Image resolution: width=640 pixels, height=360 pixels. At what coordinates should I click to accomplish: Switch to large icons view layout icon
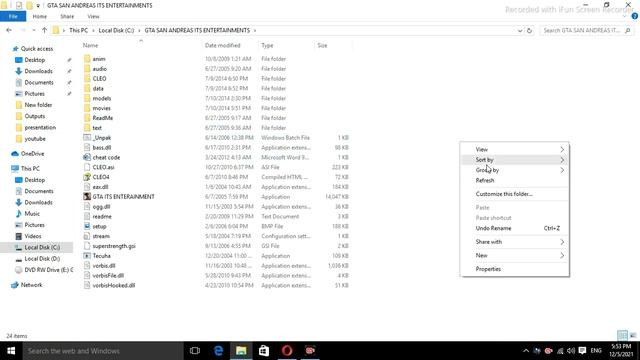click(633, 336)
